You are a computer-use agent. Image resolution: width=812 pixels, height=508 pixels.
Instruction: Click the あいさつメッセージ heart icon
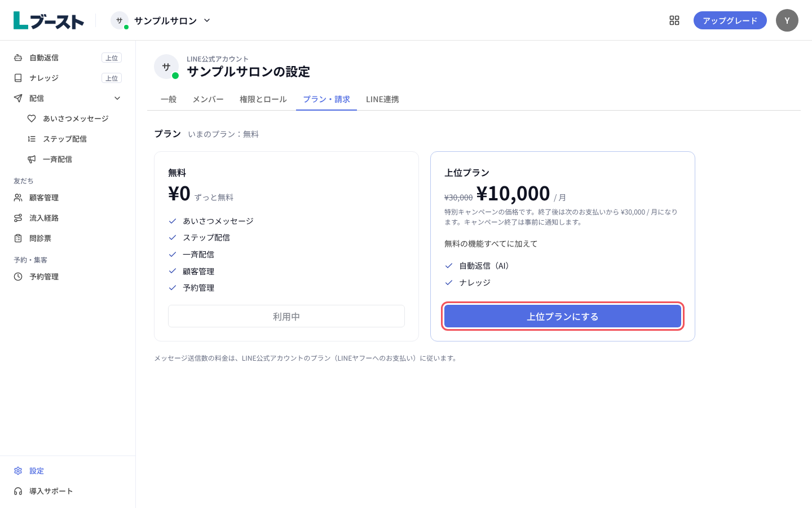click(32, 119)
